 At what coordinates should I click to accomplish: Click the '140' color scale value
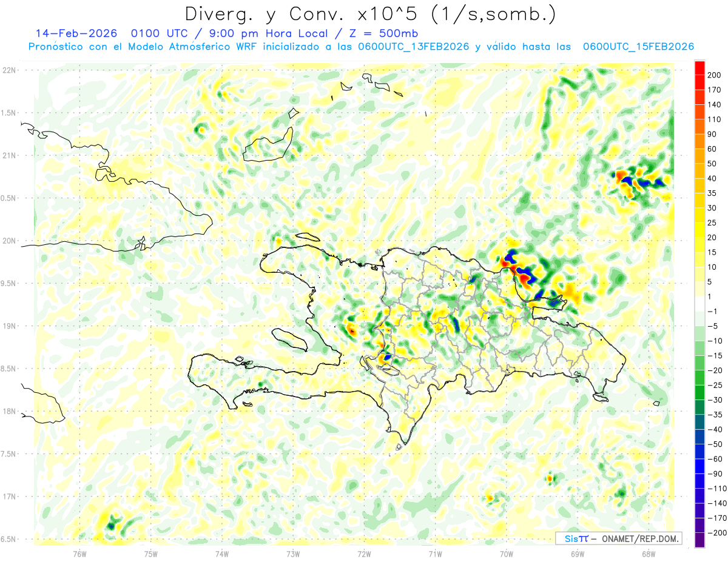(715, 104)
